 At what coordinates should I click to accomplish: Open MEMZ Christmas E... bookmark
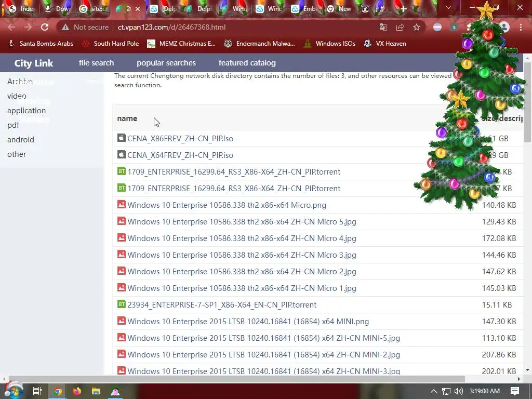click(x=181, y=44)
